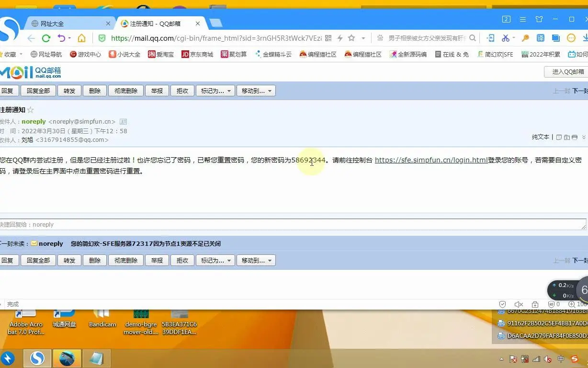Reload the page with the green refresh icon

(46, 38)
